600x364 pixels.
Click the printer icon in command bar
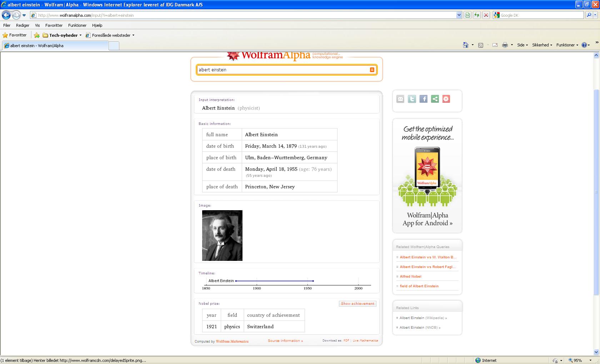point(505,45)
